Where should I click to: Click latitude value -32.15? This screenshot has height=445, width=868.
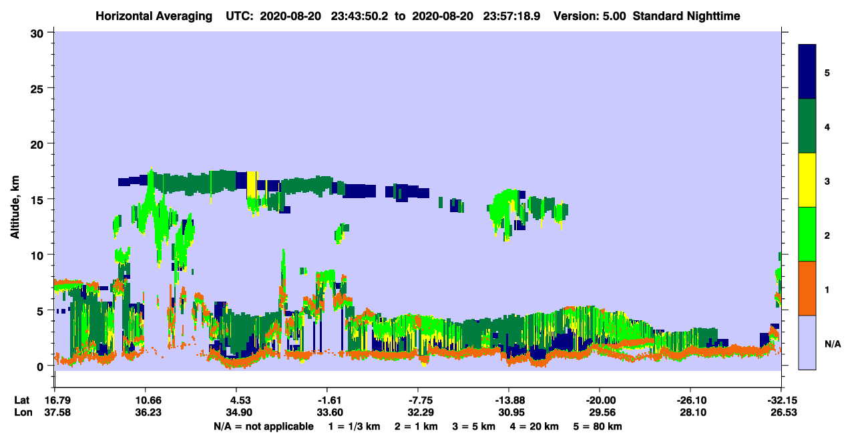[x=781, y=400]
